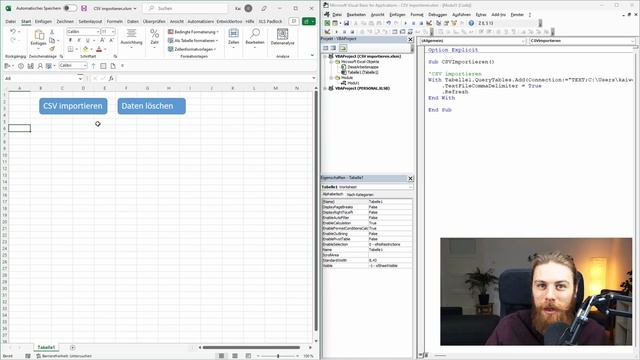Toggle italic formatting in Excel ribbon

click(x=79, y=40)
